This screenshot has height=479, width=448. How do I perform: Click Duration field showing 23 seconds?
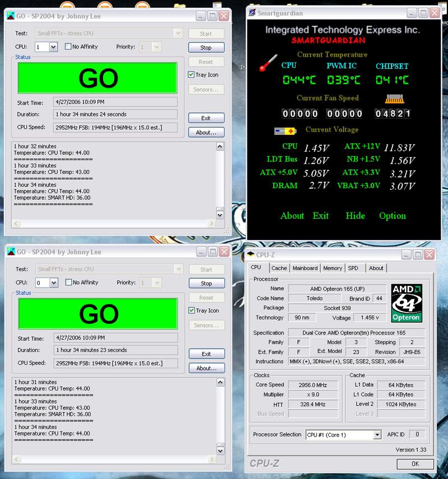tap(116, 350)
